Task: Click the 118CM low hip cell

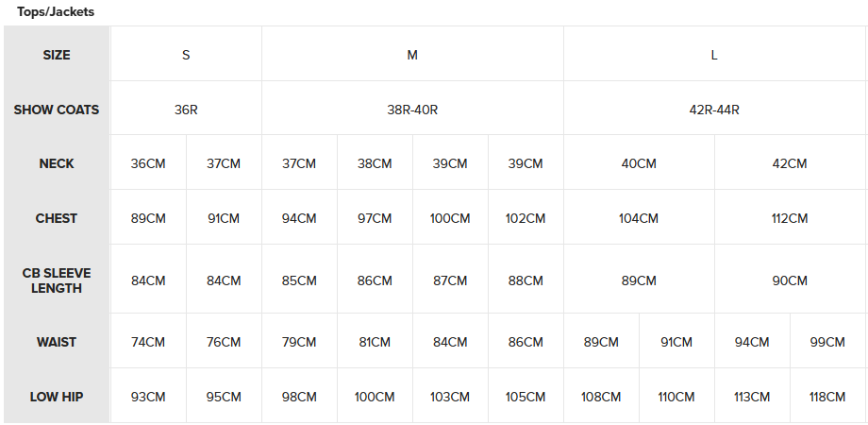Action: 827,397
